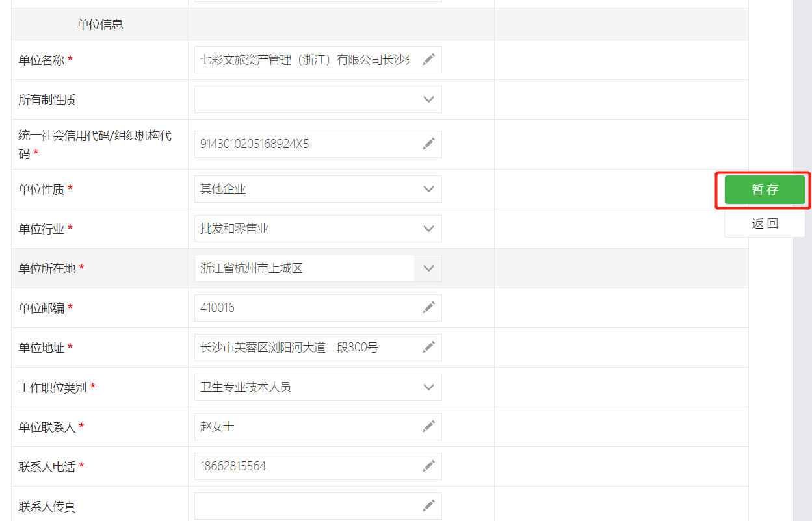Viewport: 812px width, 521px height.
Task: Click the pencil icon in 单位邮编 field
Action: point(428,308)
